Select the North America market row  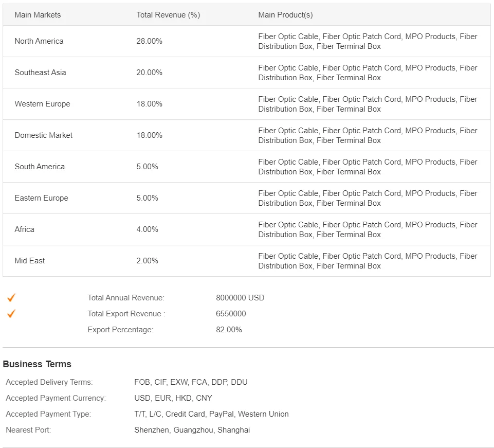pyautogui.click(x=39, y=41)
